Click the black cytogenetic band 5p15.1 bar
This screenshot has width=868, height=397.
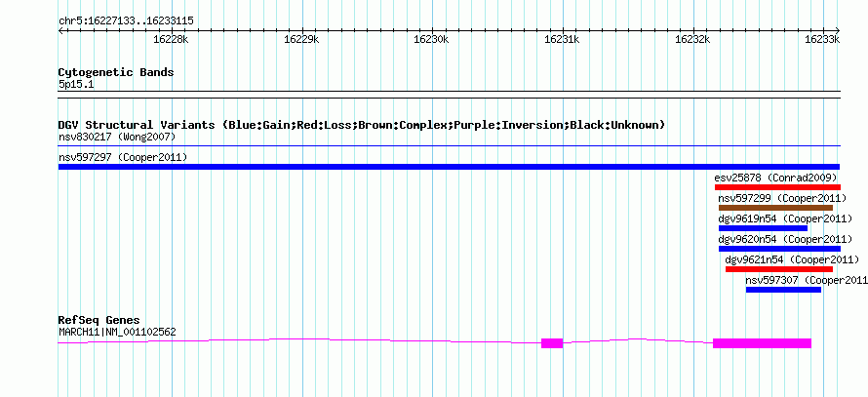(449, 95)
